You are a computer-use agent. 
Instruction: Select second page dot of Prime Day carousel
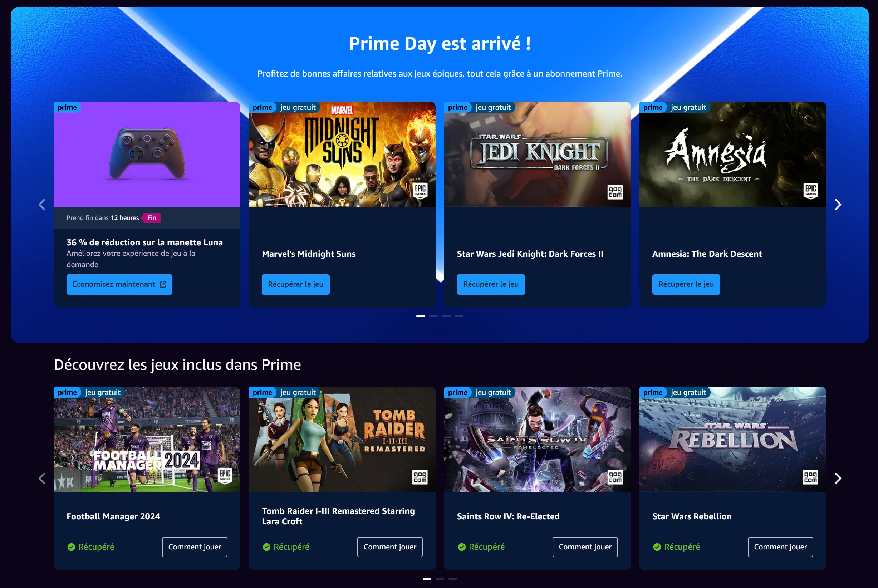[433, 316]
